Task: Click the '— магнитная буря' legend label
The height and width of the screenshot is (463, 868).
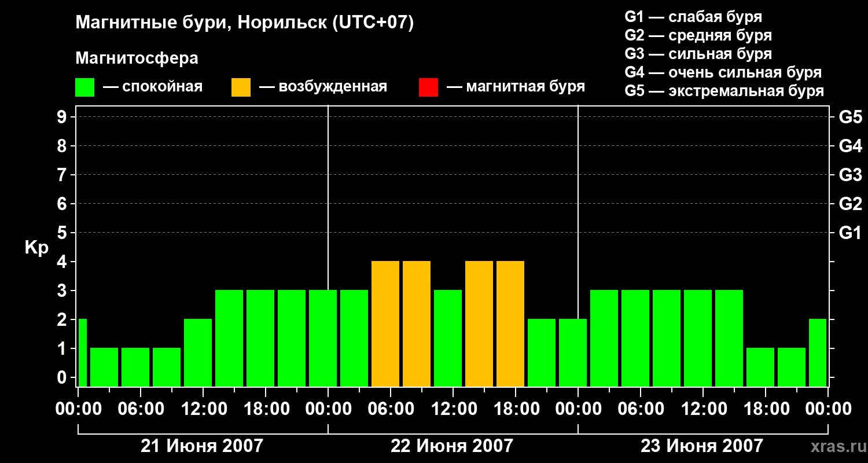Action: click(x=516, y=87)
